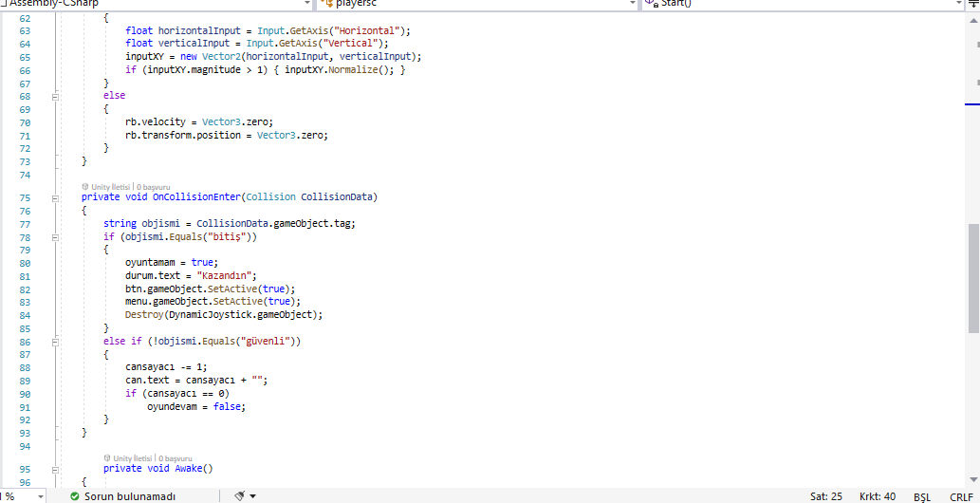This screenshot has height=503, width=980.
Task: Click the green checkmark no-issues icon
Action: [75, 496]
